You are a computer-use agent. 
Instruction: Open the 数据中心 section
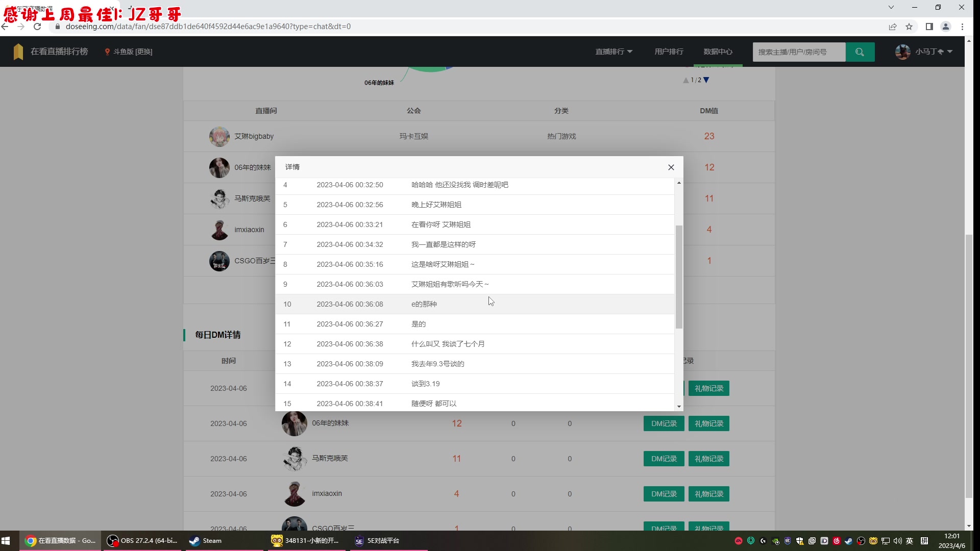[x=717, y=52]
